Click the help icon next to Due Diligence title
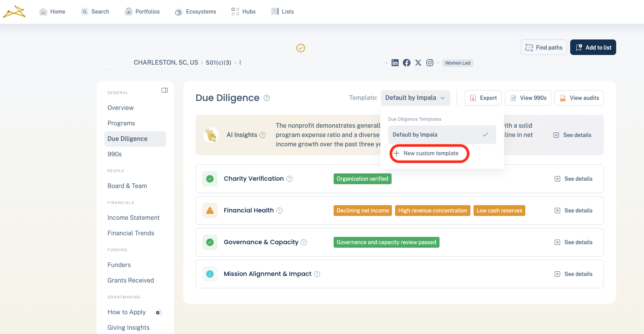 tap(267, 98)
